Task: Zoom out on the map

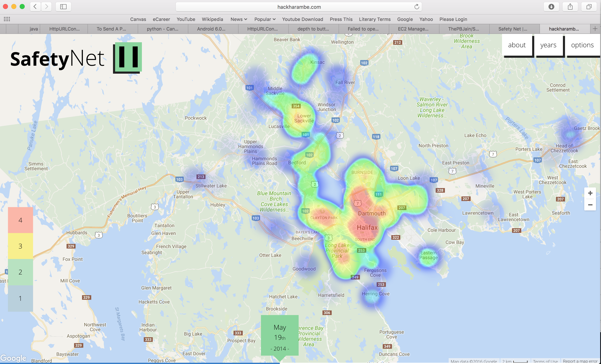Action: coord(590,205)
